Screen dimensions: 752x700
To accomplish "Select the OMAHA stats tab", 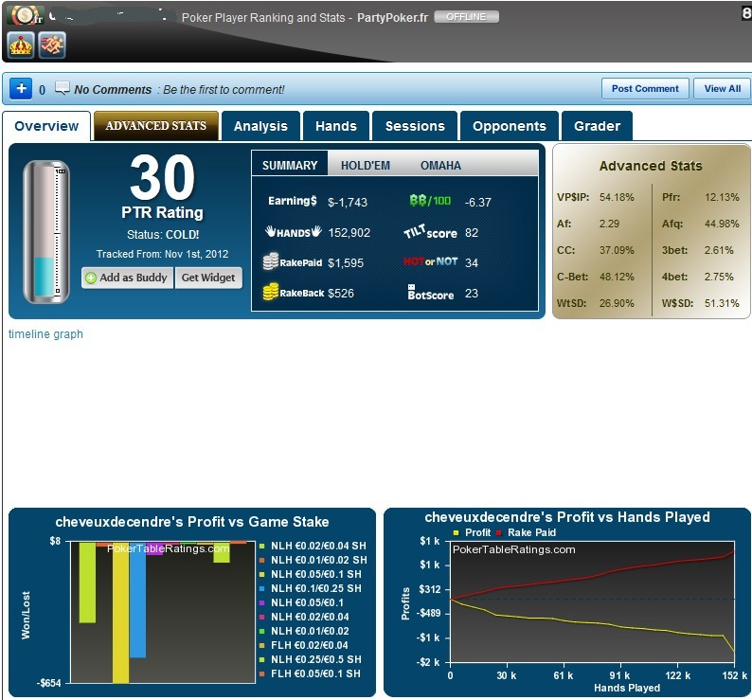I will tap(440, 165).
